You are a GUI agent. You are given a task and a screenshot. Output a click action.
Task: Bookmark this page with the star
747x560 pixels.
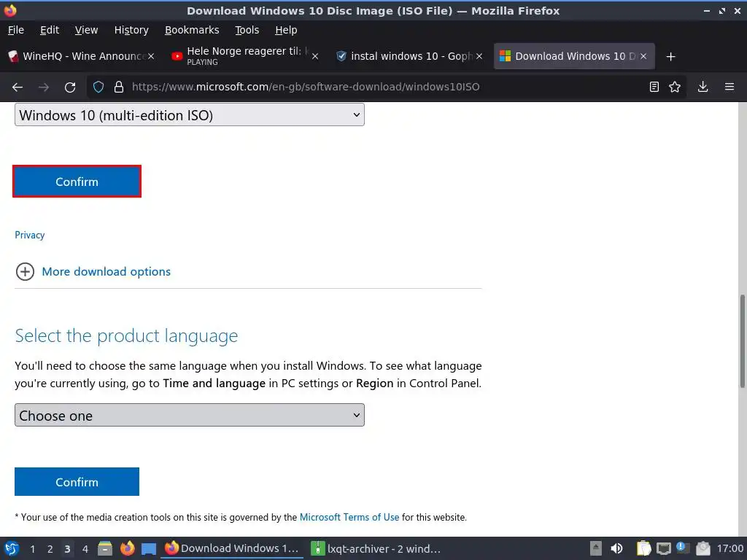[x=675, y=87]
